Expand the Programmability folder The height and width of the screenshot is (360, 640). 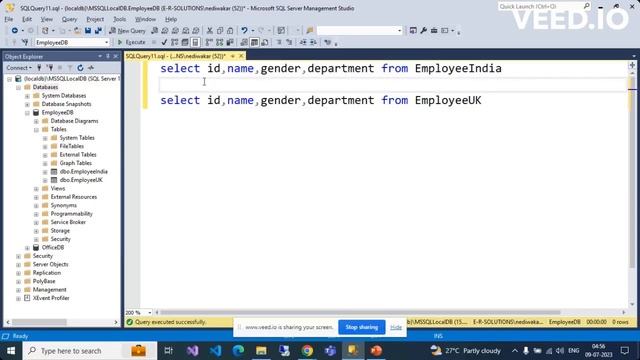click(36, 214)
